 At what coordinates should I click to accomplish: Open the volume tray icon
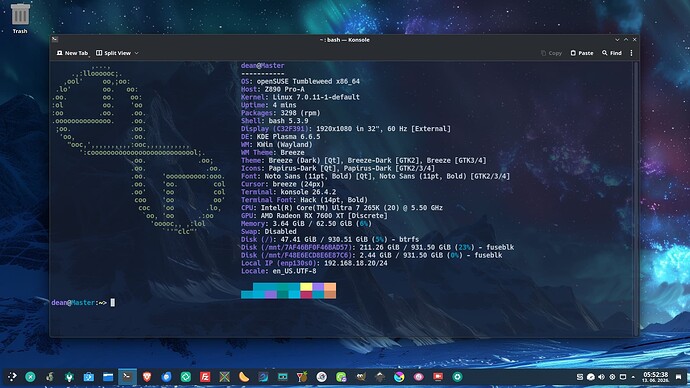click(x=601, y=377)
